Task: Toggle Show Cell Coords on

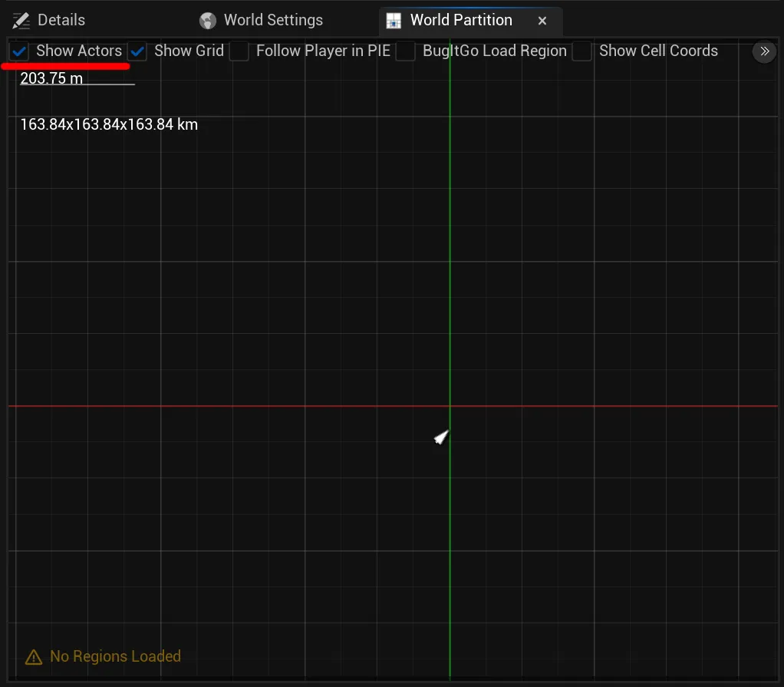Action: click(x=581, y=51)
